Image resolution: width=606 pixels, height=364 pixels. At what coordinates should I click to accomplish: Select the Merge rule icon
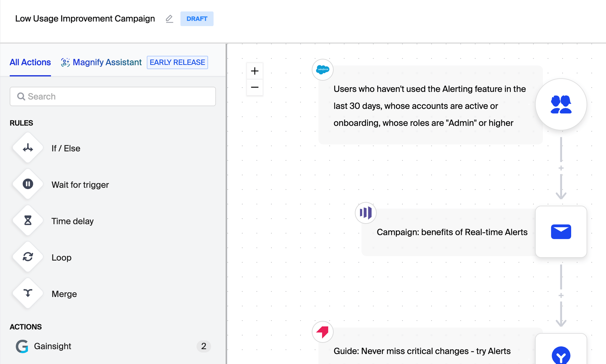point(28,293)
